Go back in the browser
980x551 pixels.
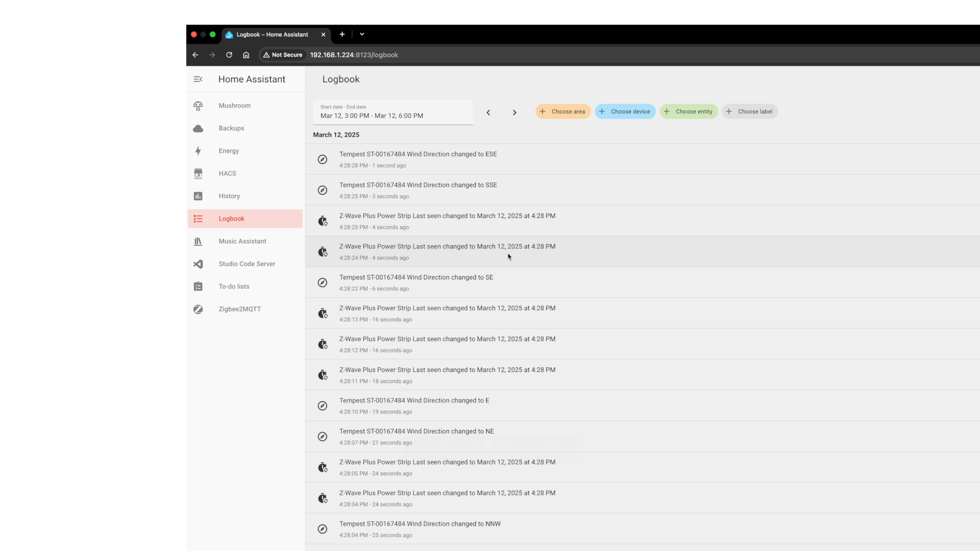(x=196, y=55)
